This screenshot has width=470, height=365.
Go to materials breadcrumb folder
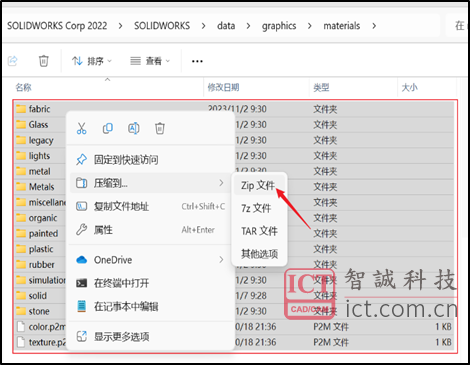point(342,26)
